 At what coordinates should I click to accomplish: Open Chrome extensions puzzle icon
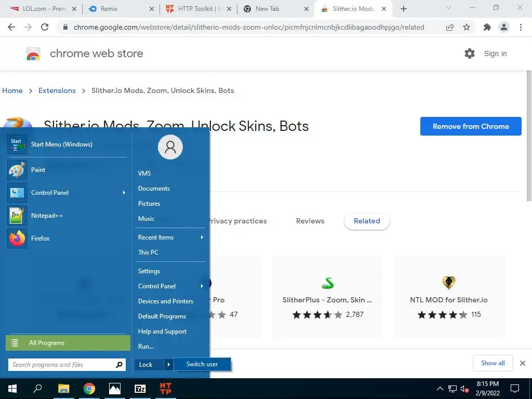click(487, 27)
